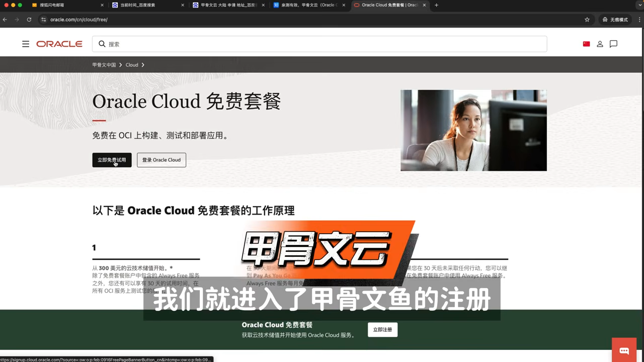
Task: Switch to the 搜狐闪电邮箱 tab
Action: click(x=67, y=5)
